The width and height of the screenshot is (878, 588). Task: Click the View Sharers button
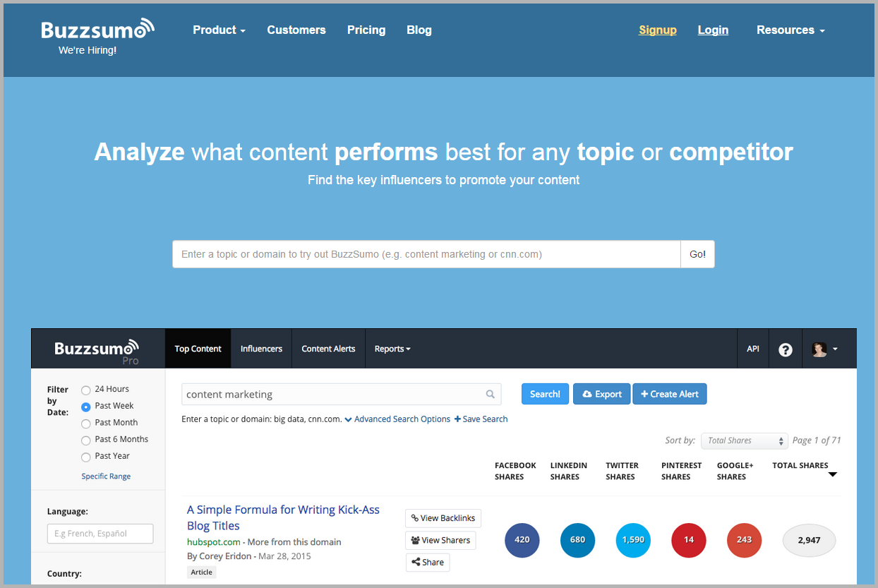[x=440, y=541]
